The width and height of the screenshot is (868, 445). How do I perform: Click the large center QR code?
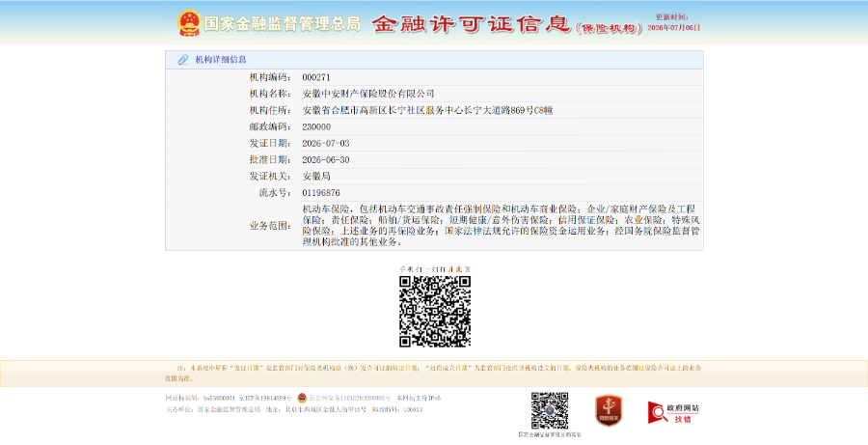point(435,312)
